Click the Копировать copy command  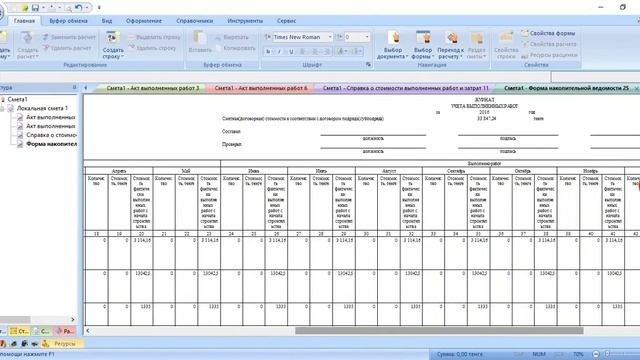pyautogui.click(x=235, y=48)
